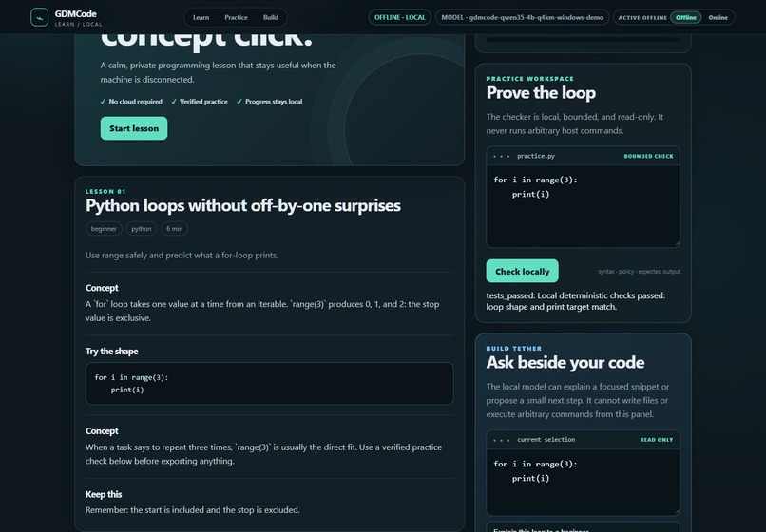This screenshot has width=766, height=532.
Task: Click the BOUNDED CHECK label
Action: pyautogui.click(x=648, y=157)
